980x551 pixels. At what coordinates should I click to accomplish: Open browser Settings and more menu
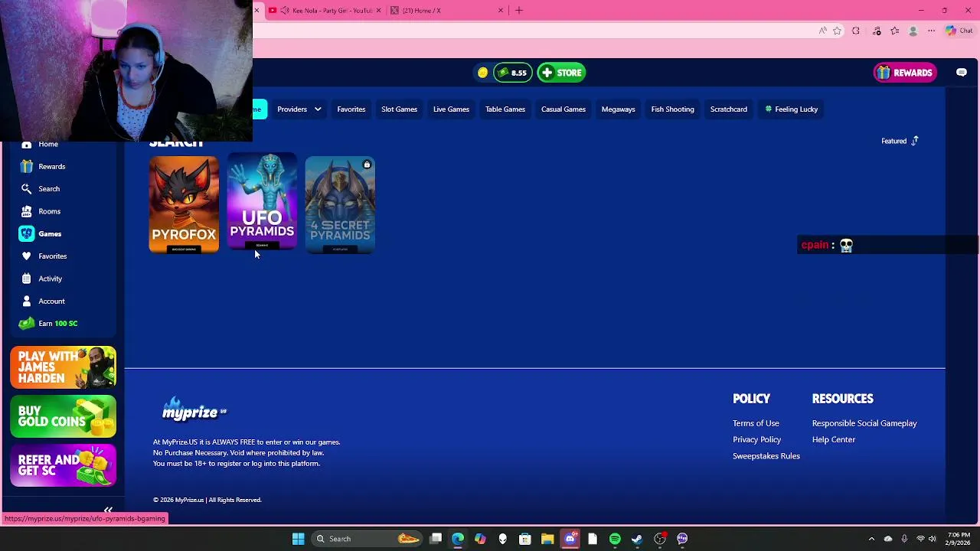[931, 31]
